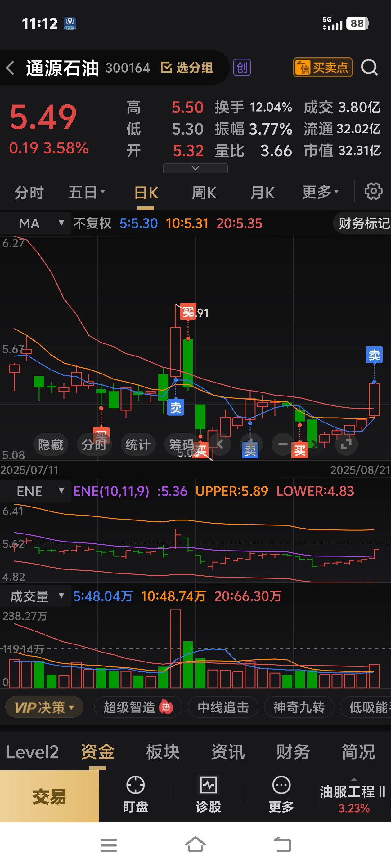
Task: Open the 成交量 indicator dropdown
Action: click(x=35, y=596)
